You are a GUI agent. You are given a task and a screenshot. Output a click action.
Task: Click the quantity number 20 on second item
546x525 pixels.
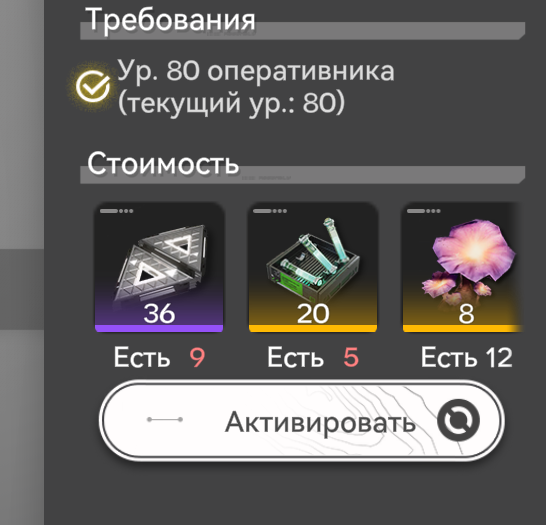(313, 313)
